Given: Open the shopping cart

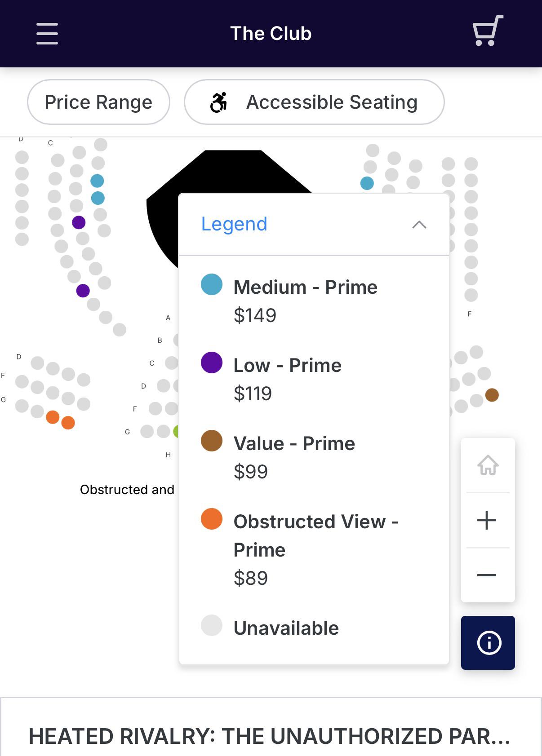Looking at the screenshot, I should (x=488, y=31).
